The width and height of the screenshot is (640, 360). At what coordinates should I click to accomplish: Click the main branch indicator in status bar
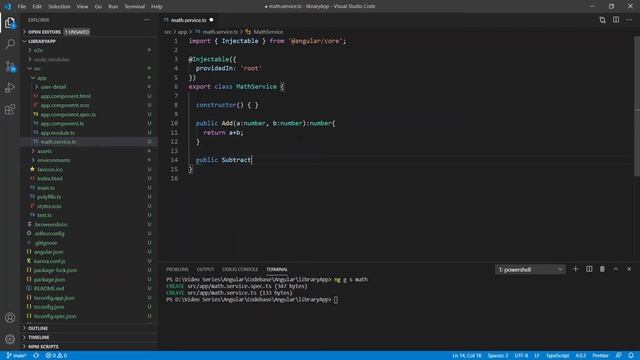16,356
